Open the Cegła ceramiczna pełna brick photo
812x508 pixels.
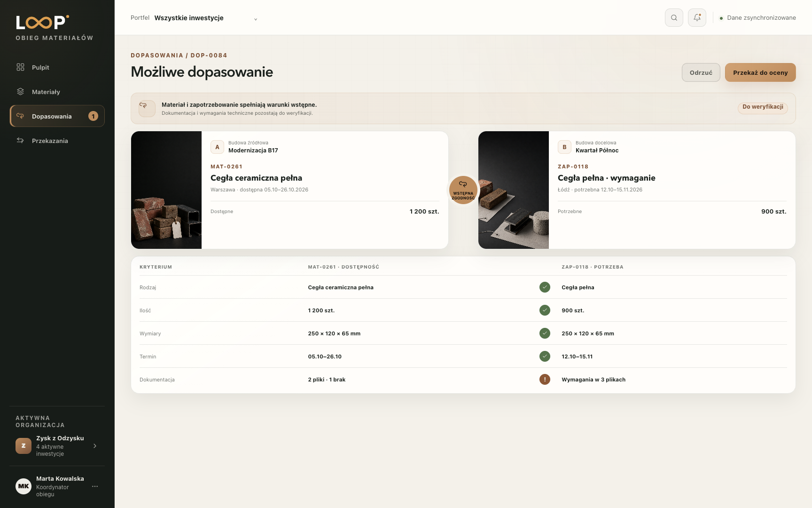(x=166, y=190)
